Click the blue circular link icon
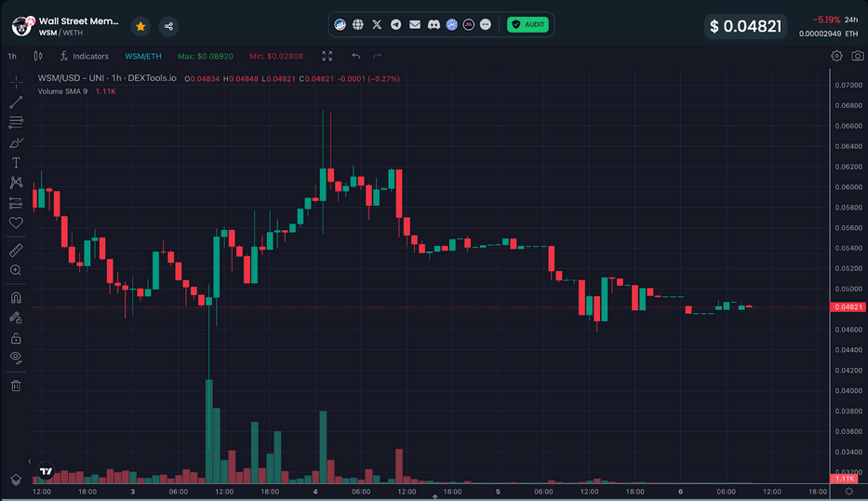Viewport: 868px width, 501px height. click(x=452, y=24)
